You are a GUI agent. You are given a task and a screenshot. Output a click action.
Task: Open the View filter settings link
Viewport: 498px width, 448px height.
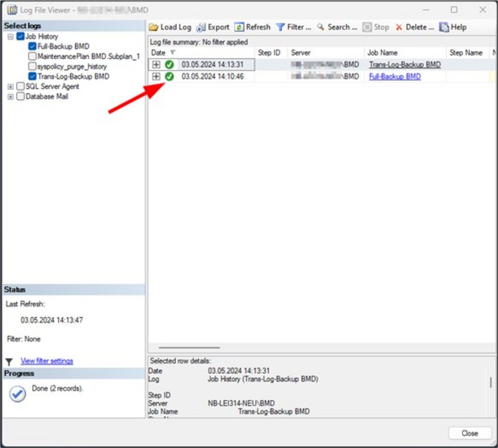47,361
